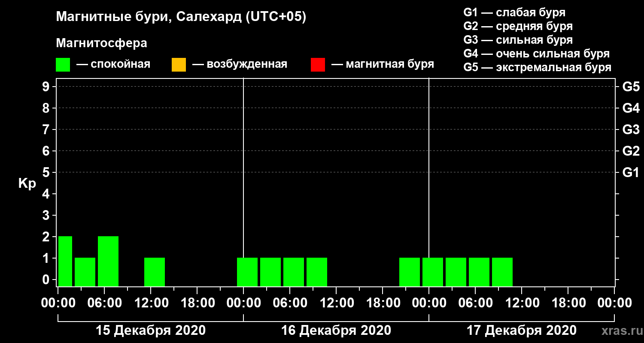Click the '— магнитная буря' legend label
The width and height of the screenshot is (644, 343).
[383, 64]
